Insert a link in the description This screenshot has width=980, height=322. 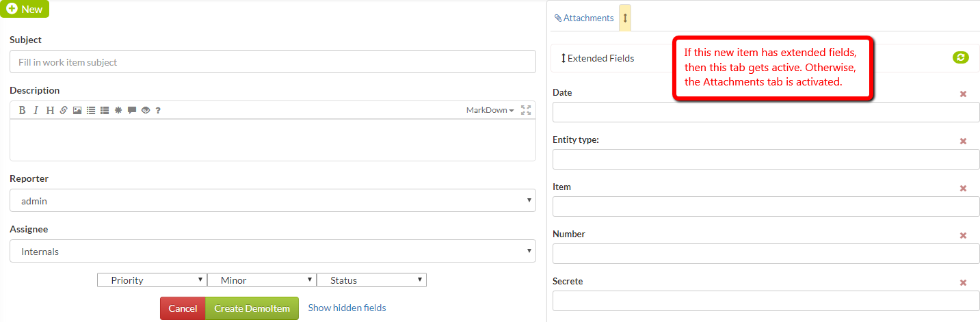coord(64,110)
